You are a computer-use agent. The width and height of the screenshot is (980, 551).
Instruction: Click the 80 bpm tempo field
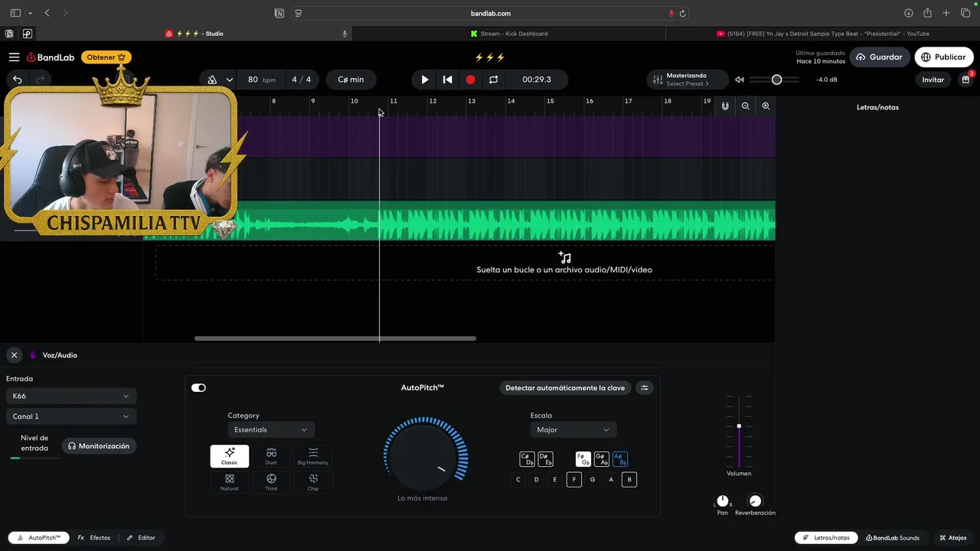coord(261,80)
